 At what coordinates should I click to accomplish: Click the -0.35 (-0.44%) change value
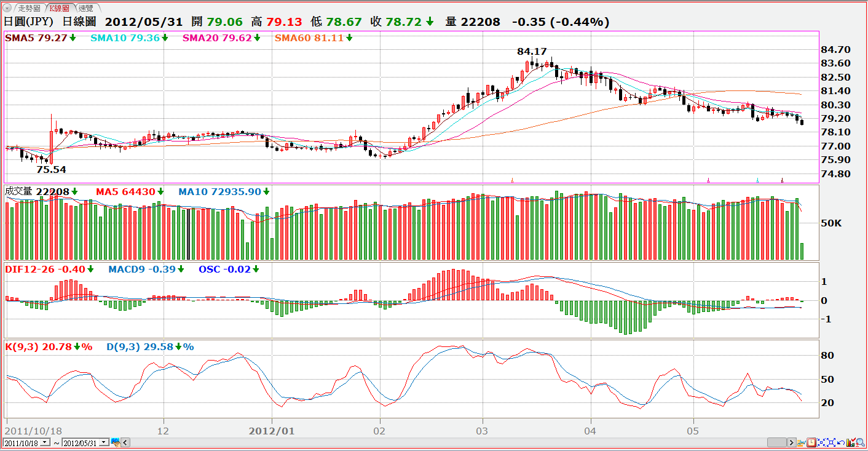[560, 22]
